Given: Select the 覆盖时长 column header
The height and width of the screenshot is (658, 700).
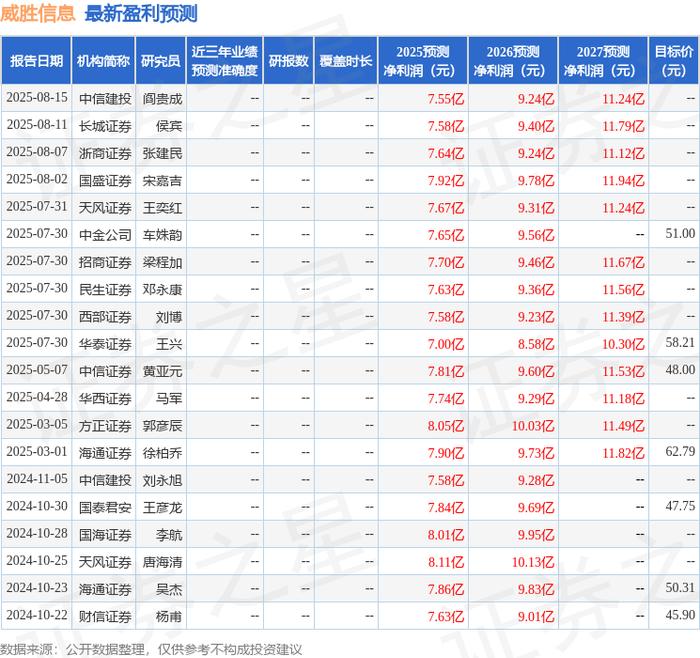Looking at the screenshot, I should [346, 61].
